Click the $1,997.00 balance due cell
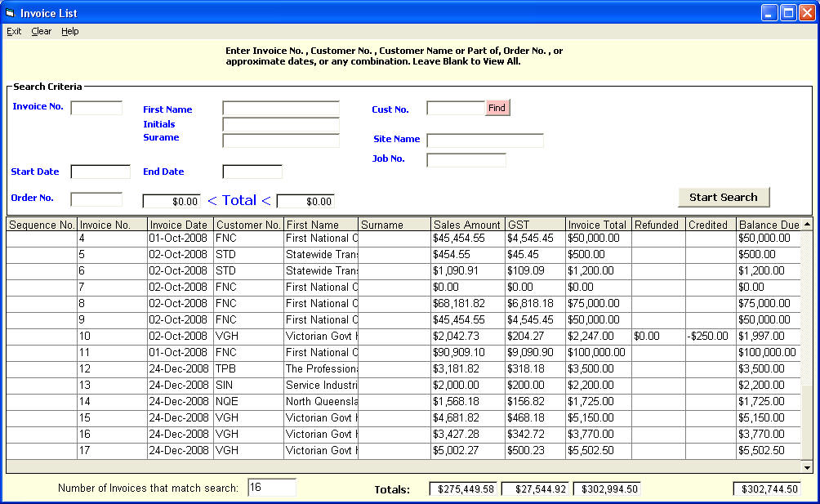 [769, 337]
